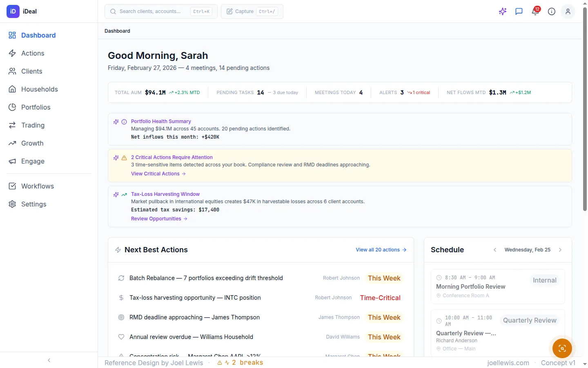This screenshot has width=588, height=368.
Task: Open the Growth trend icon
Action: click(12, 143)
